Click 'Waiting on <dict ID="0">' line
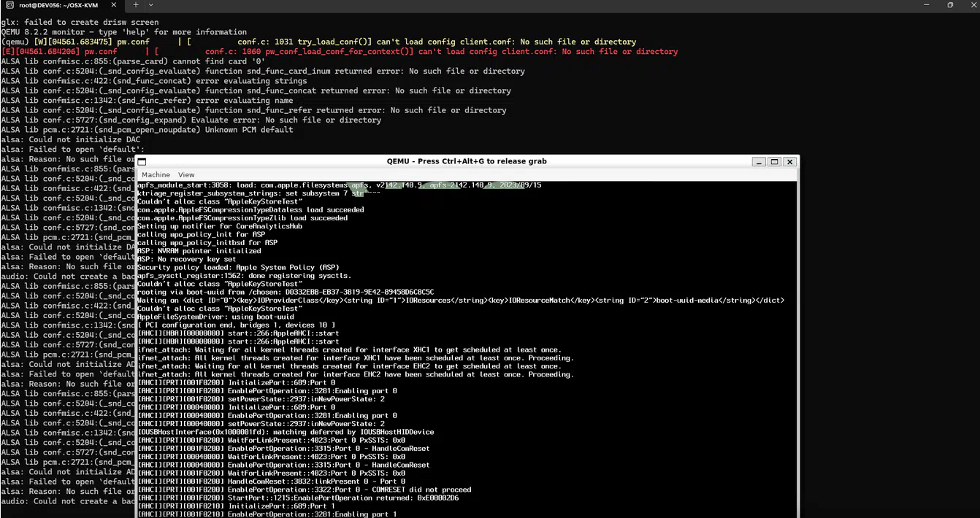This screenshot has height=518, width=980. click(x=461, y=301)
